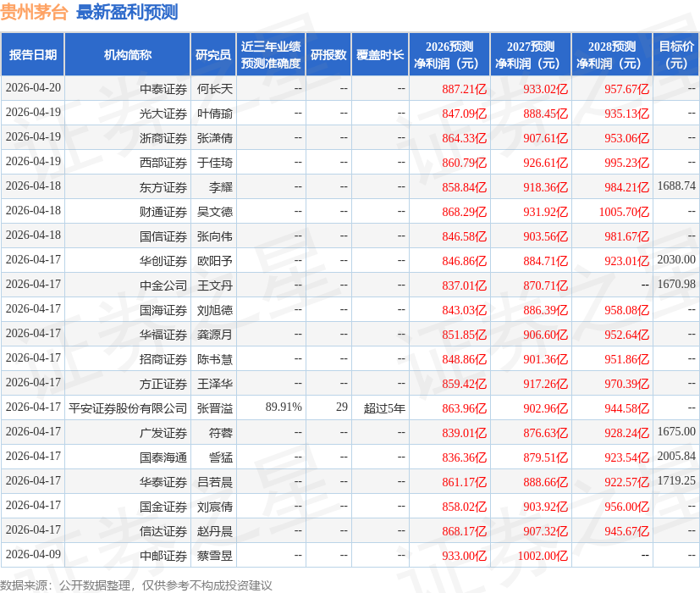Click the 研究员 column header
Screen dimensions: 700x593
pyautogui.click(x=213, y=55)
